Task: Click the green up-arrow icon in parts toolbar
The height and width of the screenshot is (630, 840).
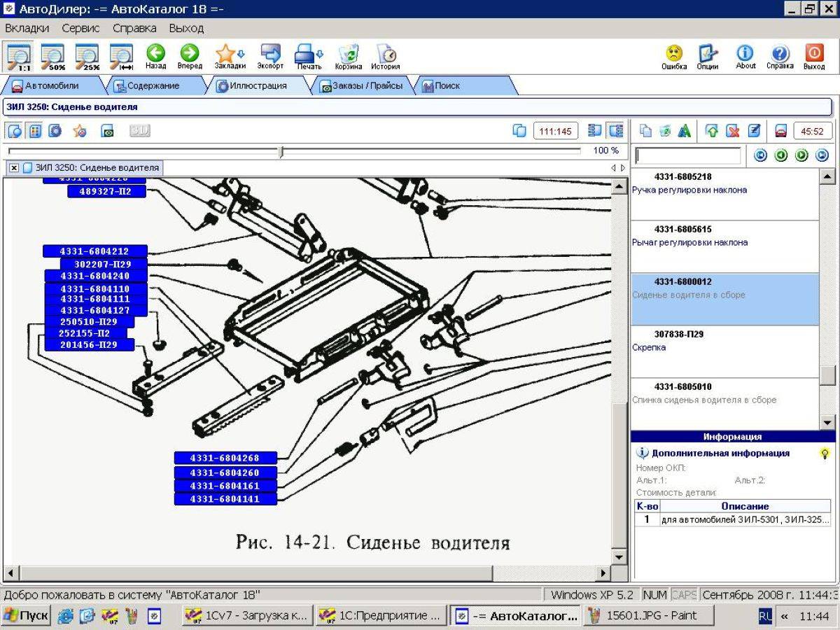Action: [x=712, y=131]
